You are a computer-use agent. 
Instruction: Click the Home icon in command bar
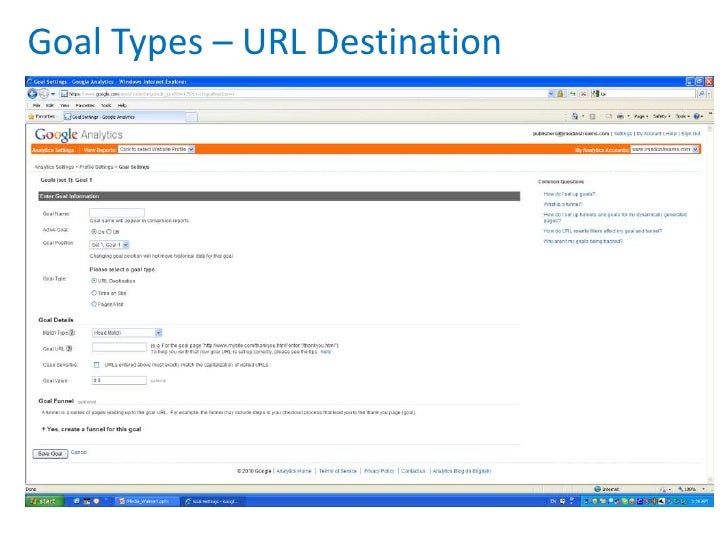click(x=575, y=116)
